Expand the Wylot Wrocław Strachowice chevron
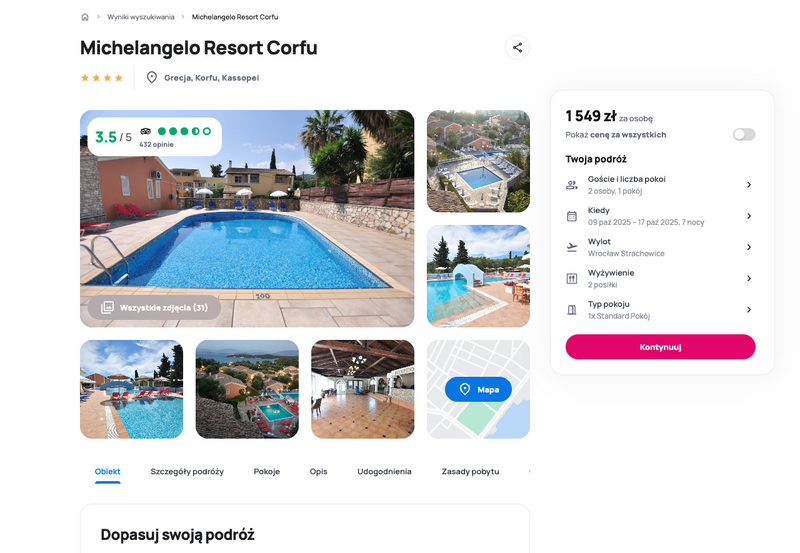The image size is (800, 553). click(x=749, y=247)
